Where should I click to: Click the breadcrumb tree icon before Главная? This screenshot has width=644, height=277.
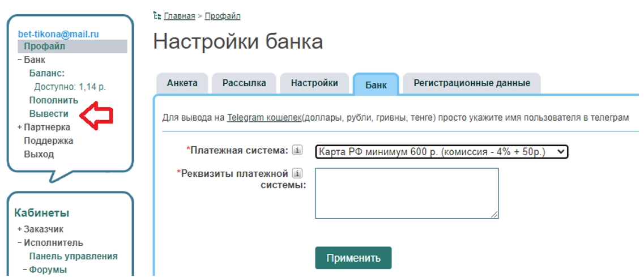pyautogui.click(x=156, y=16)
